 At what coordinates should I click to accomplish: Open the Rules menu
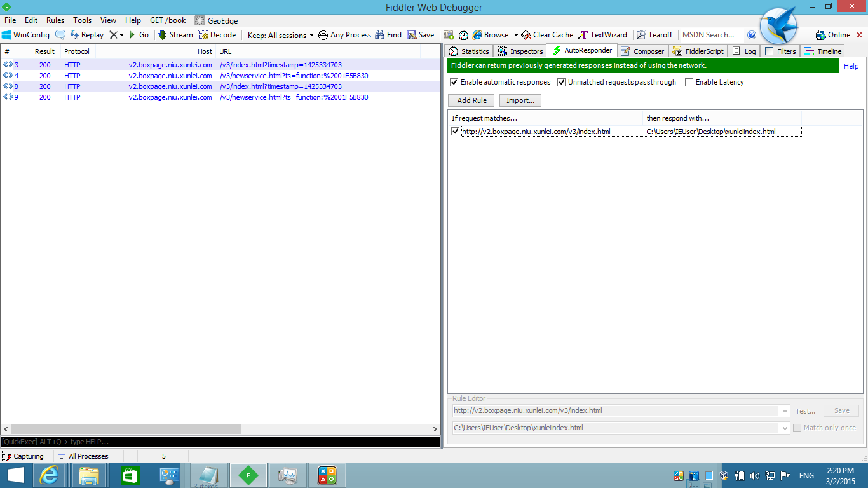pos(55,20)
